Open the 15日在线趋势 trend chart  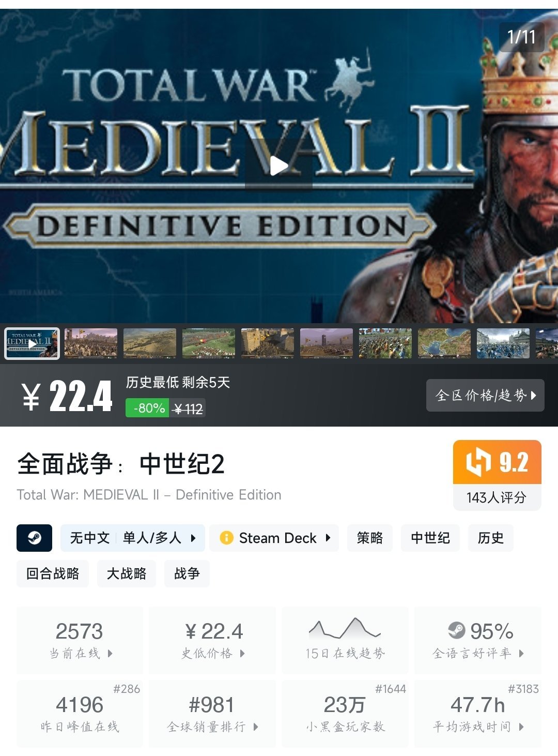click(x=345, y=640)
